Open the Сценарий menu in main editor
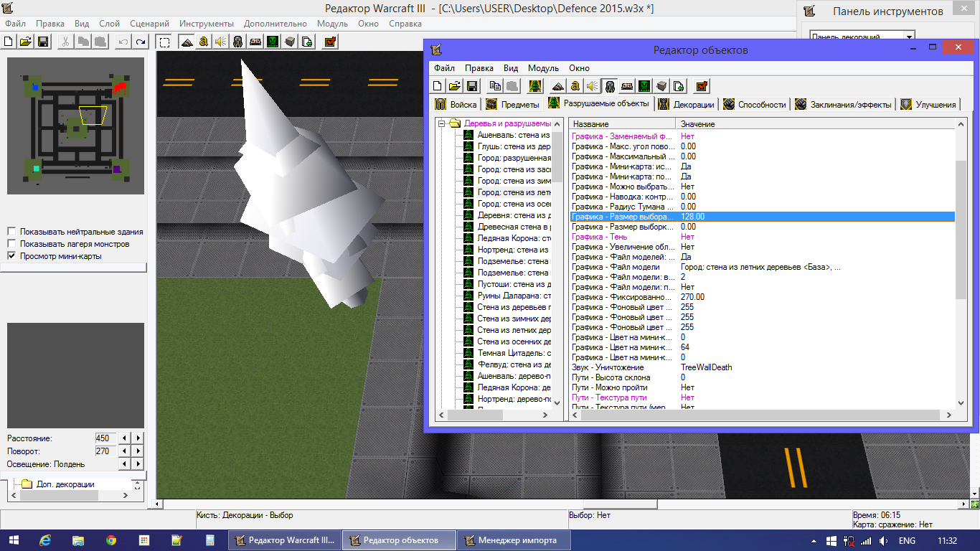 150,24
